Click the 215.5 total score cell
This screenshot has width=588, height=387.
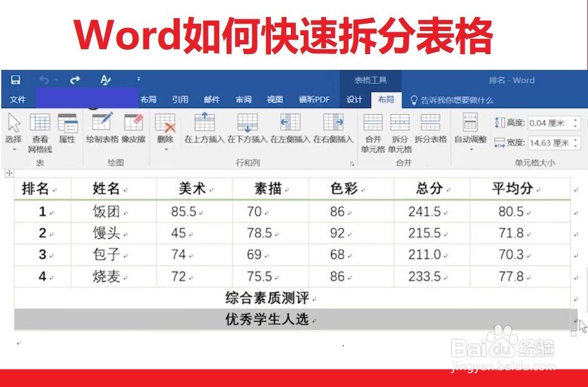[432, 233]
